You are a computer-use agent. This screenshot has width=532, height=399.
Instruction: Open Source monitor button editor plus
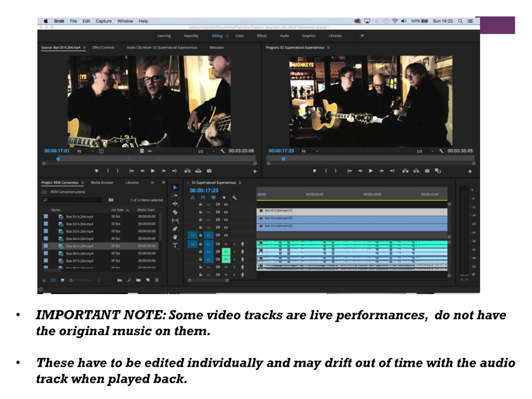click(x=255, y=171)
